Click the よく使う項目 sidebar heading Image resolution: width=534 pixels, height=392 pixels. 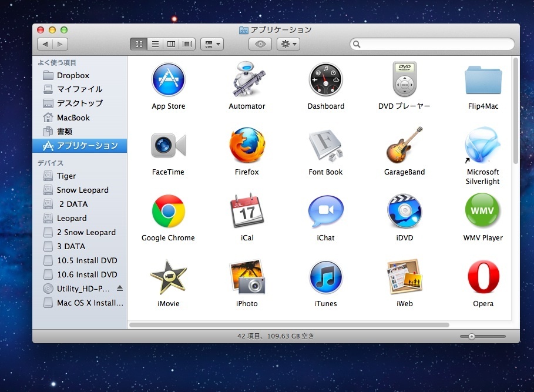57,63
